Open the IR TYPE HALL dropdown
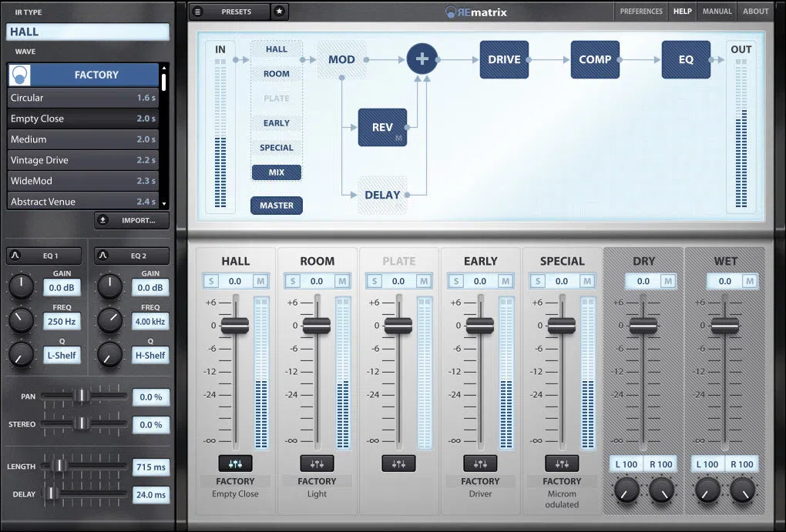 point(87,32)
